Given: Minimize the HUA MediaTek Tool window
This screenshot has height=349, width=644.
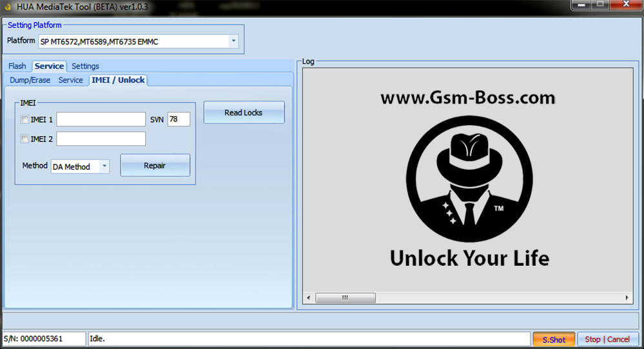Looking at the screenshot, I should coord(581,5).
